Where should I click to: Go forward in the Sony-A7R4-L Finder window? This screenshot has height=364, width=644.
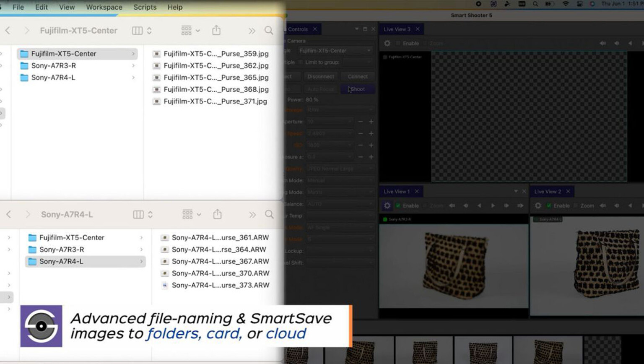[28, 214]
